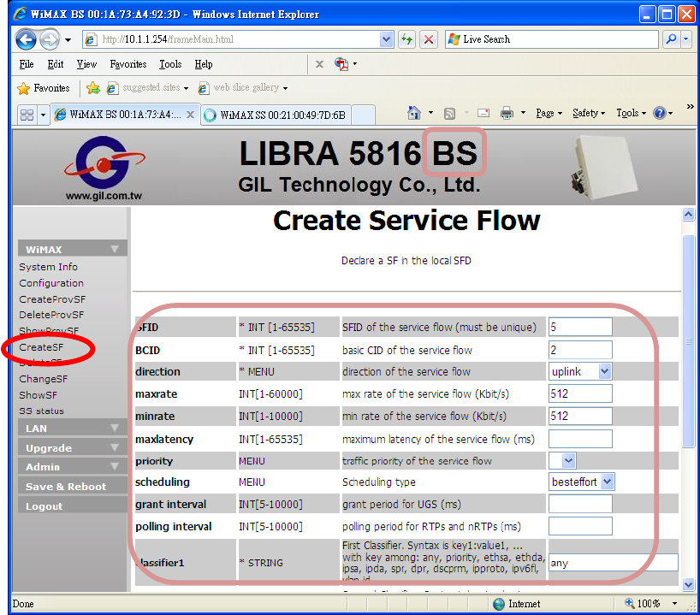The image size is (700, 615).
Task: Click the address bar URL field
Action: tap(231, 39)
